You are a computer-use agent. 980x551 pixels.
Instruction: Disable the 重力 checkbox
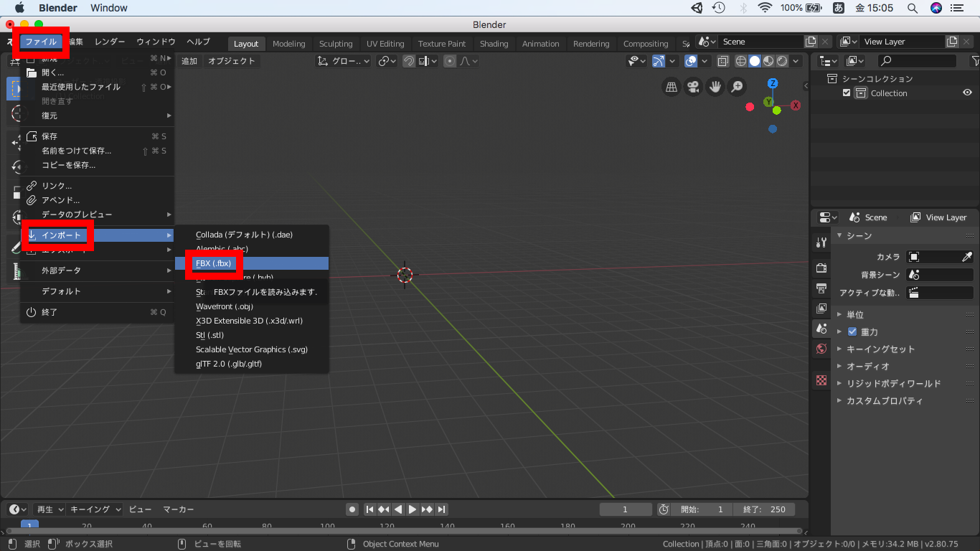point(852,331)
